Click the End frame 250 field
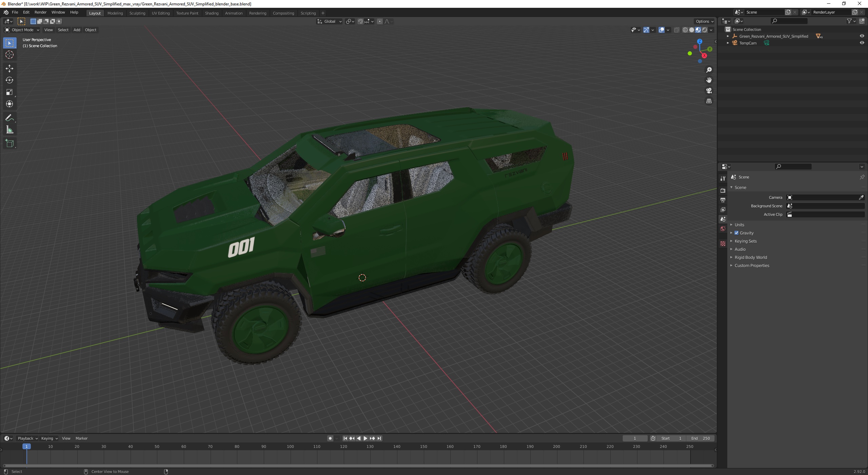 [701, 438]
